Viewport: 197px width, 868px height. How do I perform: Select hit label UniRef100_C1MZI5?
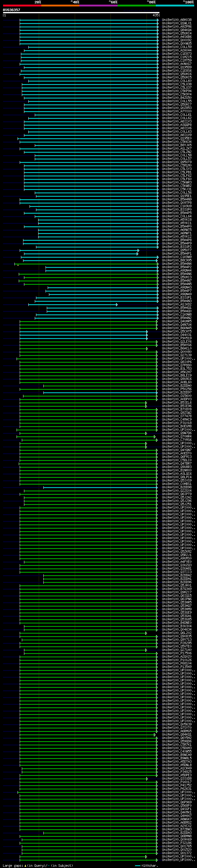pyautogui.click(x=176, y=57)
